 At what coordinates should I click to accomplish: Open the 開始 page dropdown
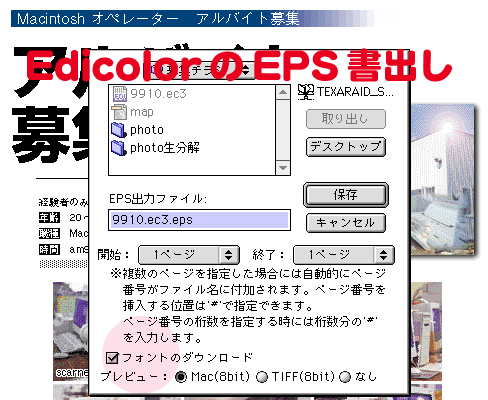(x=189, y=255)
